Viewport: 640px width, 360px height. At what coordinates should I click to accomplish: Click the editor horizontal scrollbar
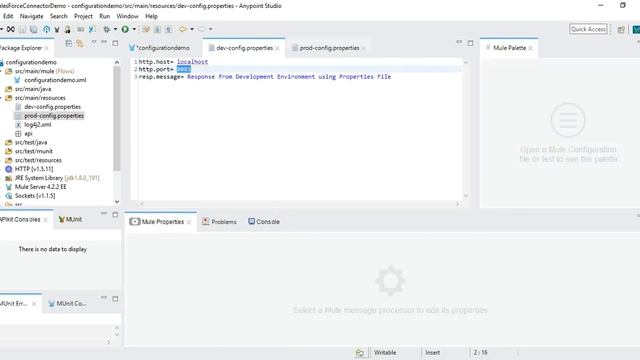[x=300, y=204]
